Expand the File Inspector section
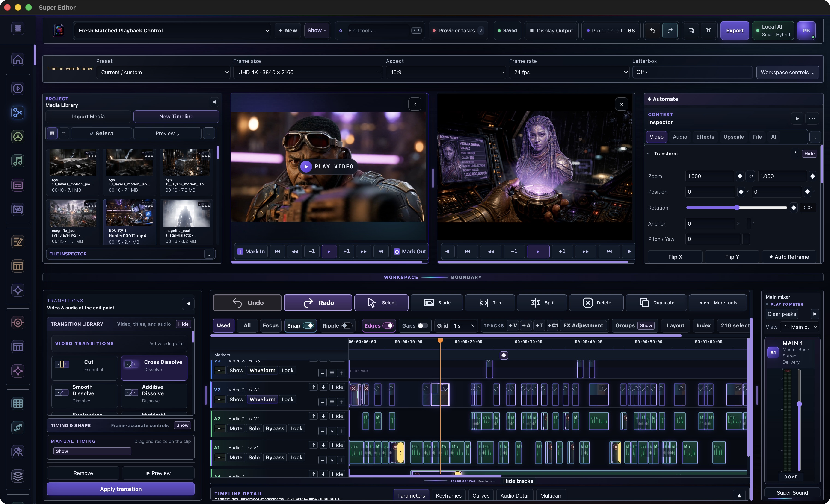The height and width of the screenshot is (504, 830). point(209,254)
